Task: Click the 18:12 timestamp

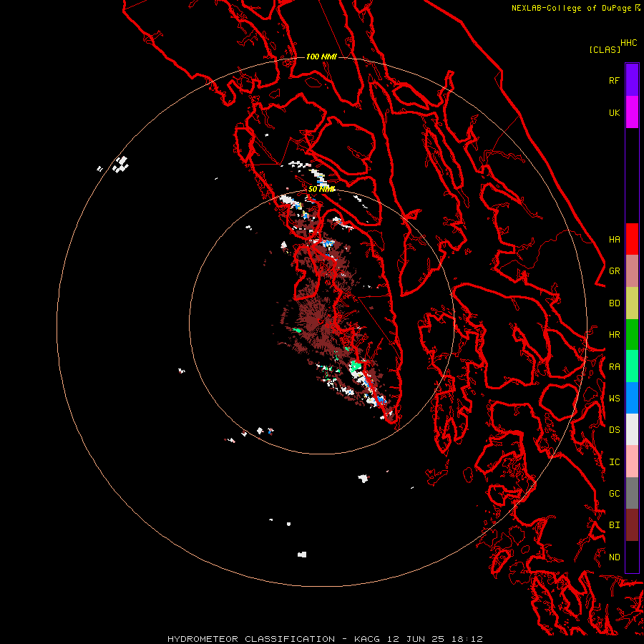Action: [x=468, y=639]
